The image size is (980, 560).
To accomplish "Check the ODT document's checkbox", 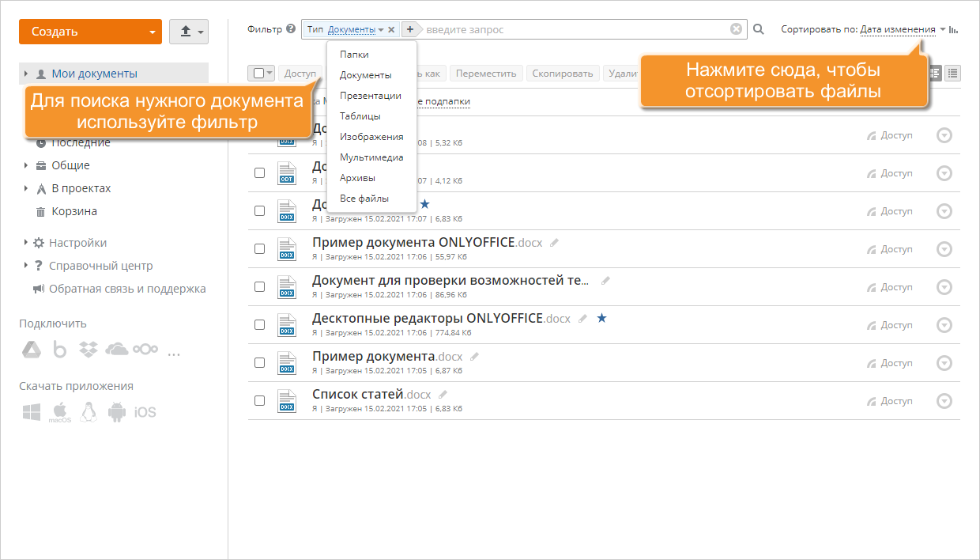I will point(259,172).
